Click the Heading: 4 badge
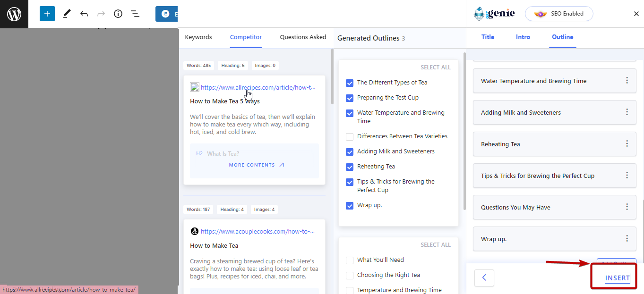The height and width of the screenshot is (294, 644). [x=232, y=210]
